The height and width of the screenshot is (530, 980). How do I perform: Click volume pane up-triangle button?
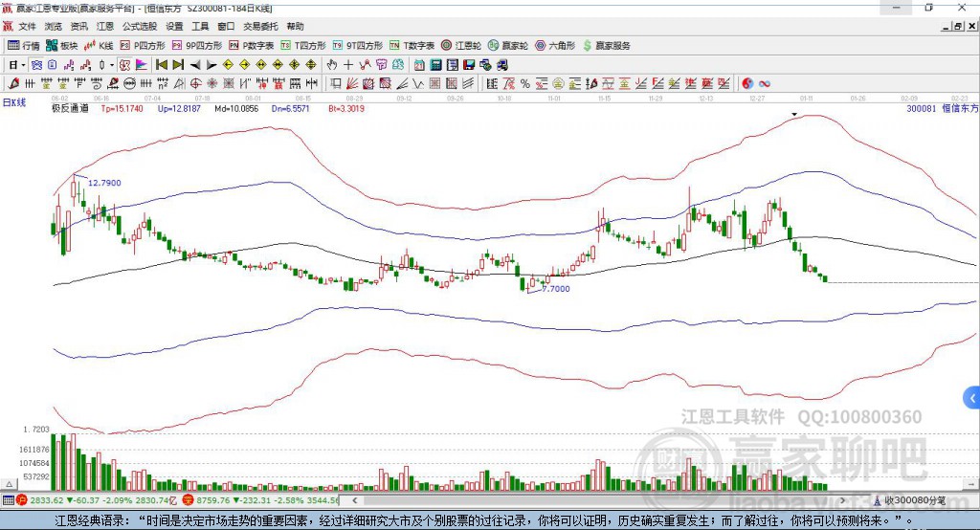coord(9,484)
